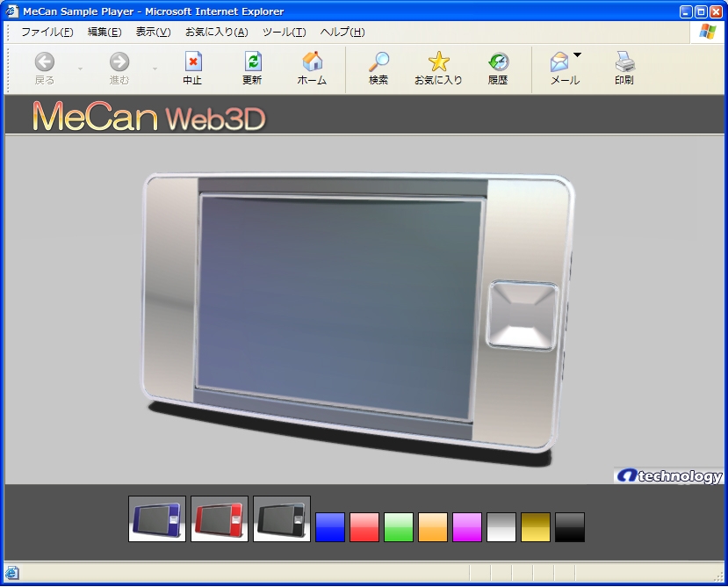Expand the Forward button history dropdown arrow

[x=155, y=69]
